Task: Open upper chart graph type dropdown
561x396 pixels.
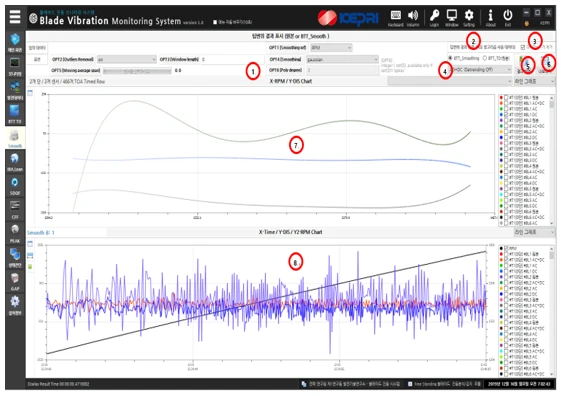Action: click(x=534, y=82)
